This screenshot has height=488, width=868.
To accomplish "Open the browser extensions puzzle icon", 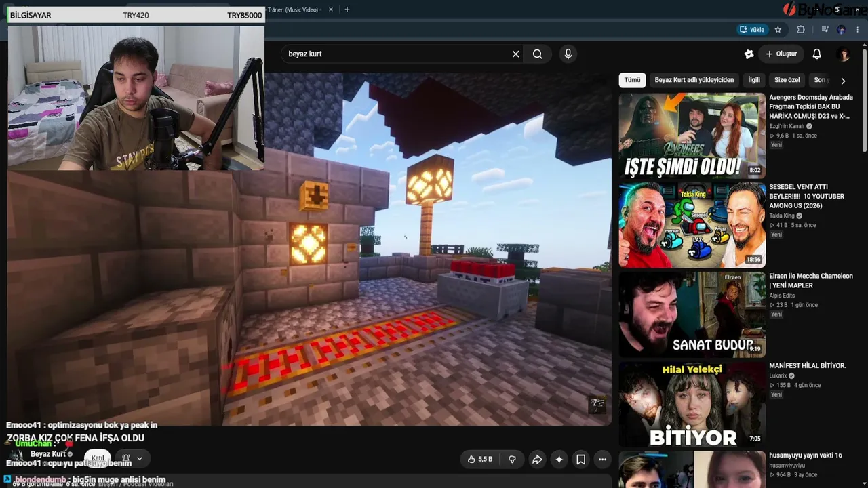I will coord(801,29).
